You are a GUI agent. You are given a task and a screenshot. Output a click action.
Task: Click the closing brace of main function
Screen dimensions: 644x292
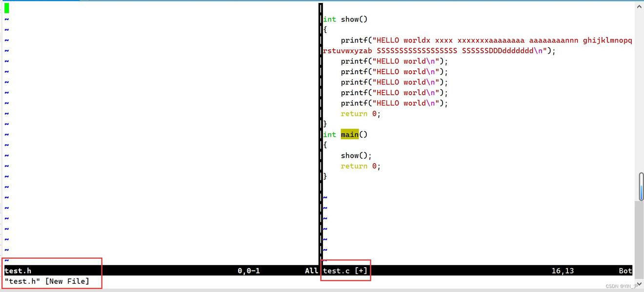[x=325, y=176]
